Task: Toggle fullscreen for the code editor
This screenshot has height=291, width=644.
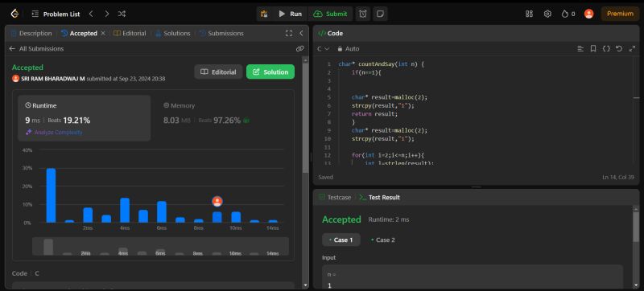Action: [632, 49]
